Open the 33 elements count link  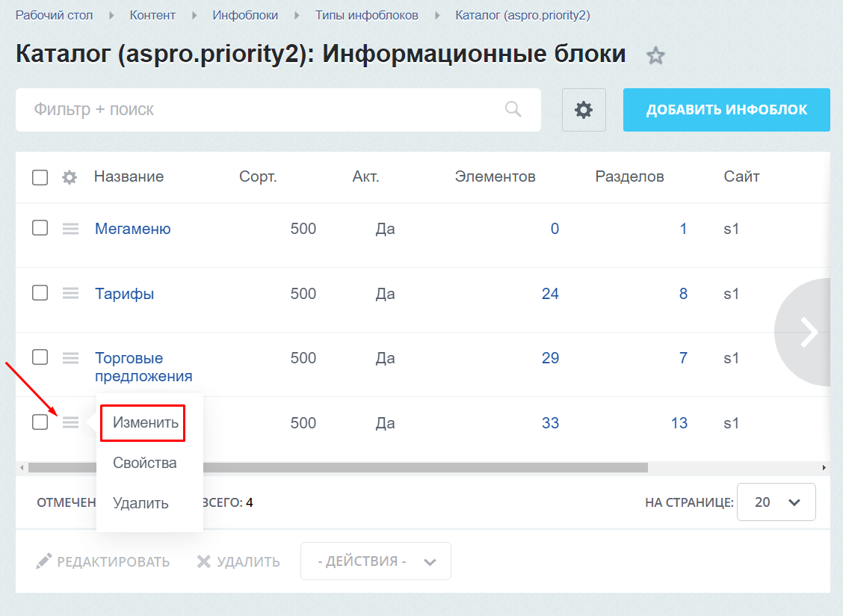tap(550, 423)
